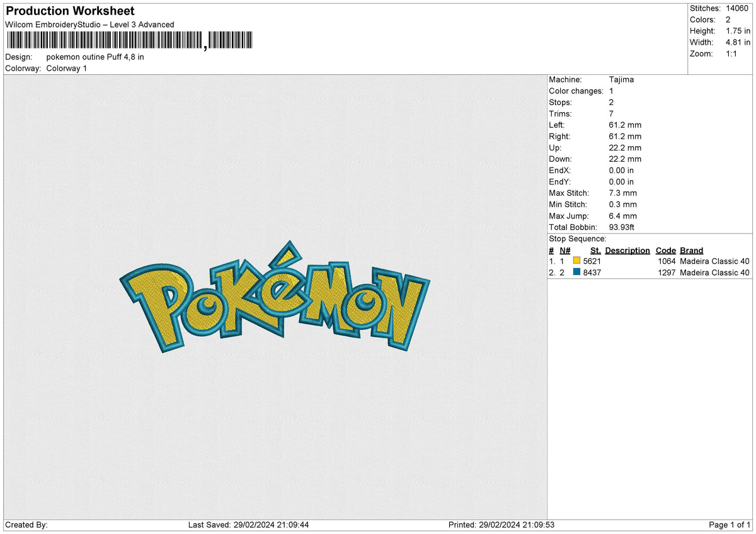Select the stitches count '14060'
The height and width of the screenshot is (534, 756).
738,8
